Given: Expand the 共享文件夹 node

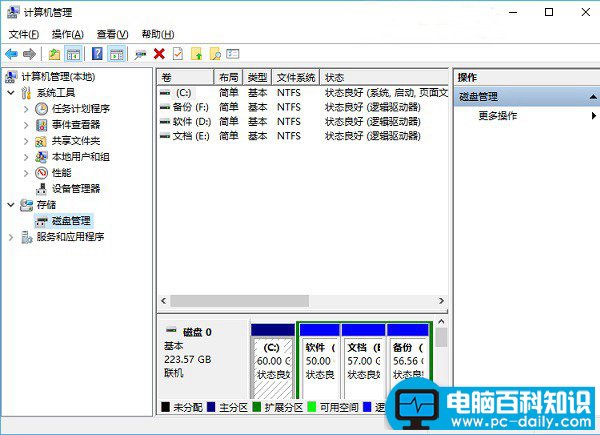Looking at the screenshot, I should tap(26, 141).
